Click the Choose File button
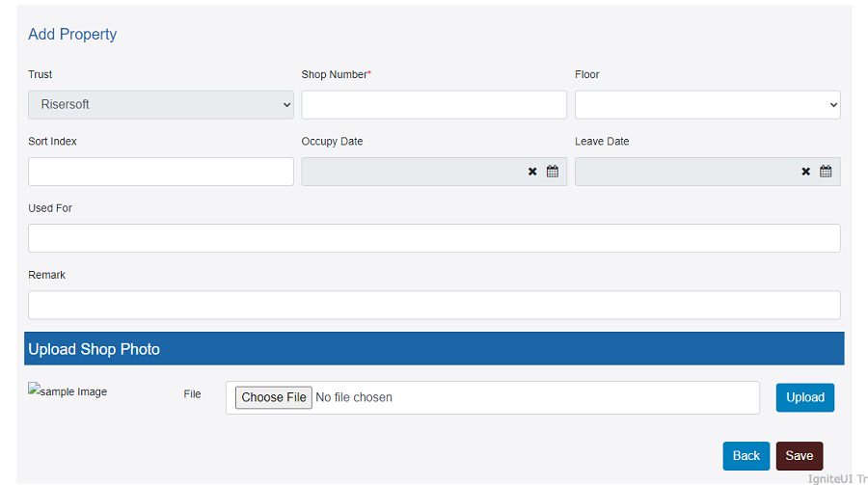The width and height of the screenshot is (868, 485). (274, 397)
